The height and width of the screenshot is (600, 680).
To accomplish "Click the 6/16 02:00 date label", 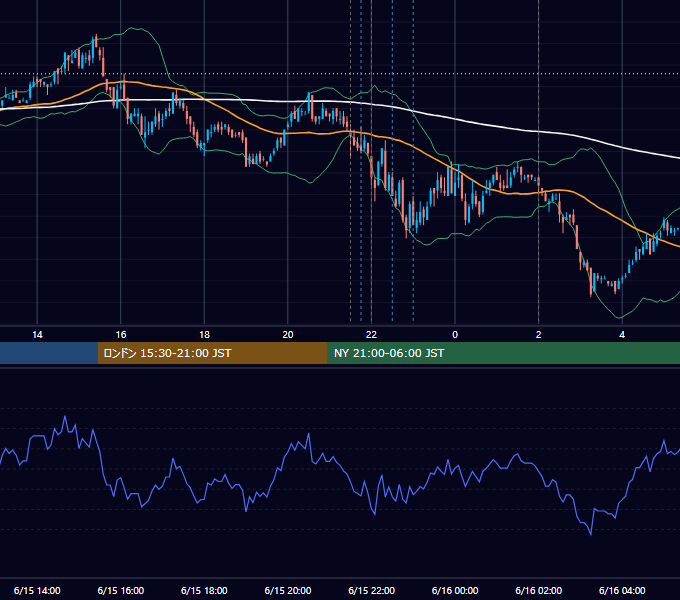I will 539,590.
